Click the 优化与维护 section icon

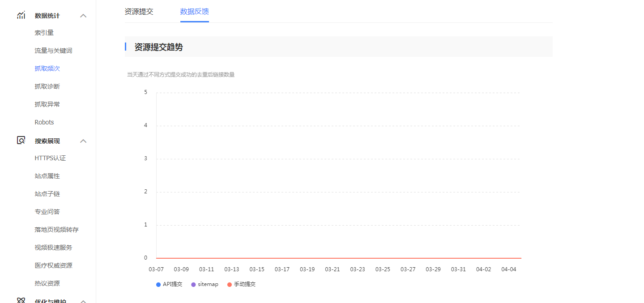(x=21, y=301)
